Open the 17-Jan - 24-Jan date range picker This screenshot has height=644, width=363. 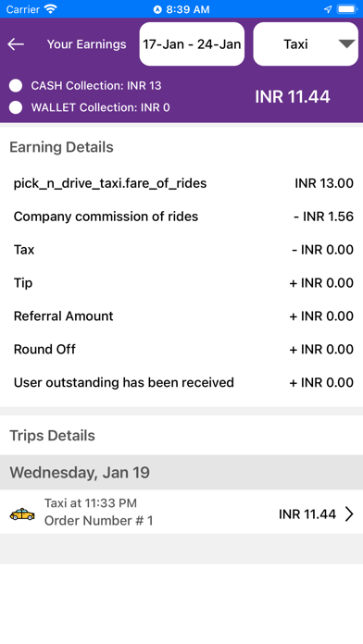pos(192,43)
